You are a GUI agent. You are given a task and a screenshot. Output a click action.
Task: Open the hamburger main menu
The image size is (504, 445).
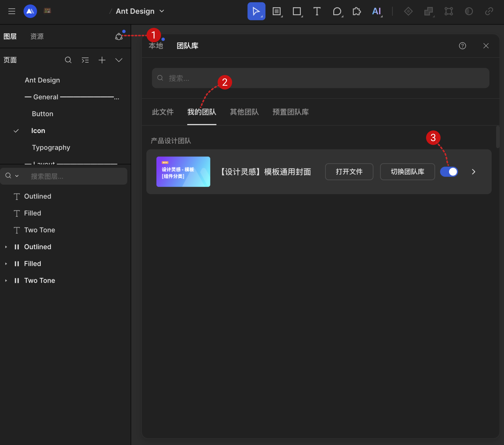[x=12, y=11]
